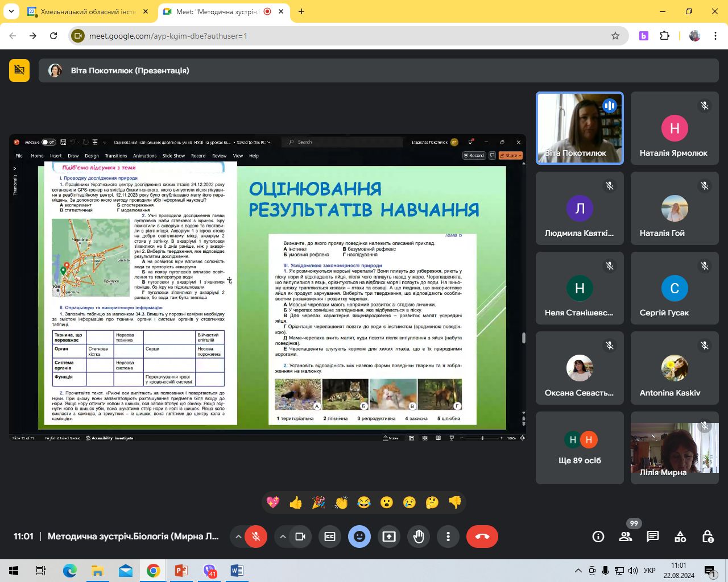The image size is (728, 582).
Task: Raise hand in the meeting
Action: (419, 537)
